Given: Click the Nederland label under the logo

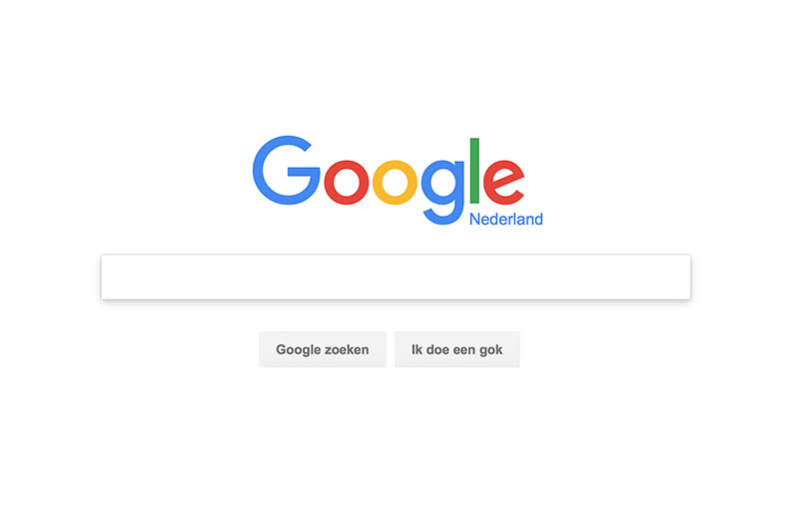Looking at the screenshot, I should [506, 220].
